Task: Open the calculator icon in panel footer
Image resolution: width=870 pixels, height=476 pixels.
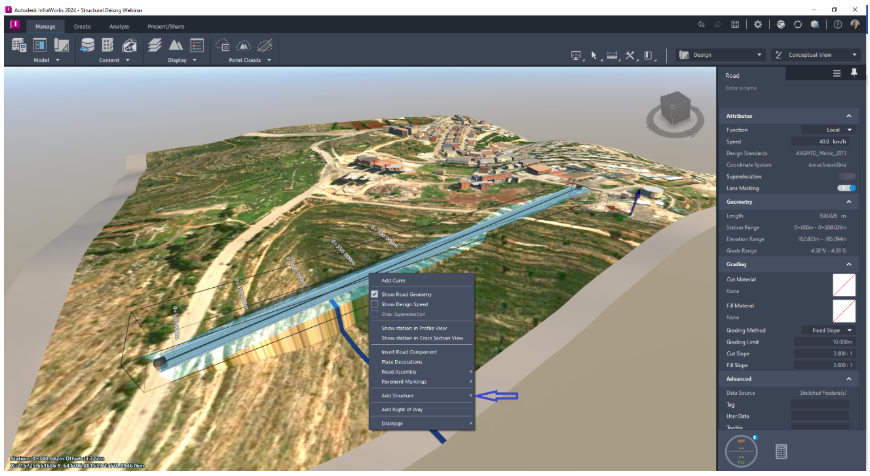Action: pos(781,452)
